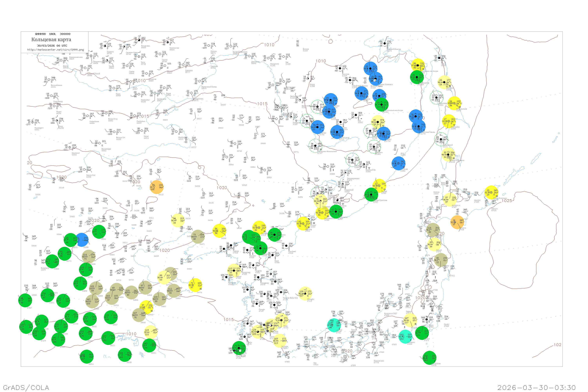Click the 2026-03-30-03:30 timestamp text

click(536, 388)
